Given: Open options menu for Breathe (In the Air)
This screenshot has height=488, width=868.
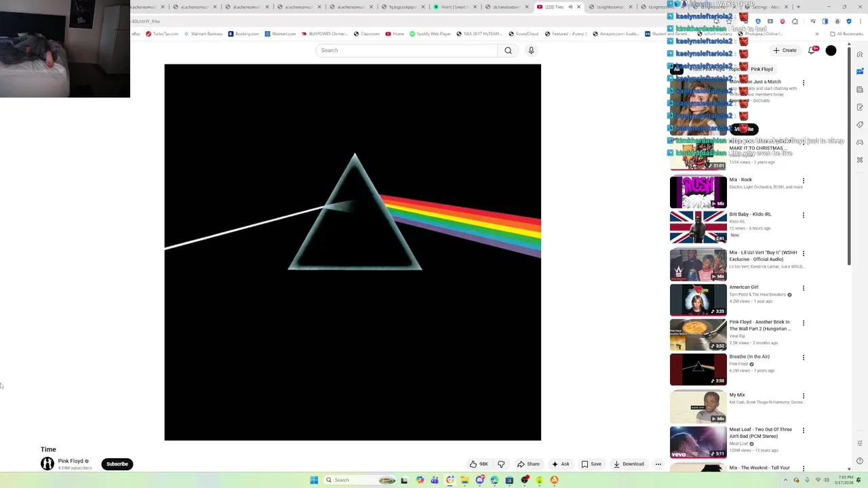Looking at the screenshot, I should pos(804,358).
